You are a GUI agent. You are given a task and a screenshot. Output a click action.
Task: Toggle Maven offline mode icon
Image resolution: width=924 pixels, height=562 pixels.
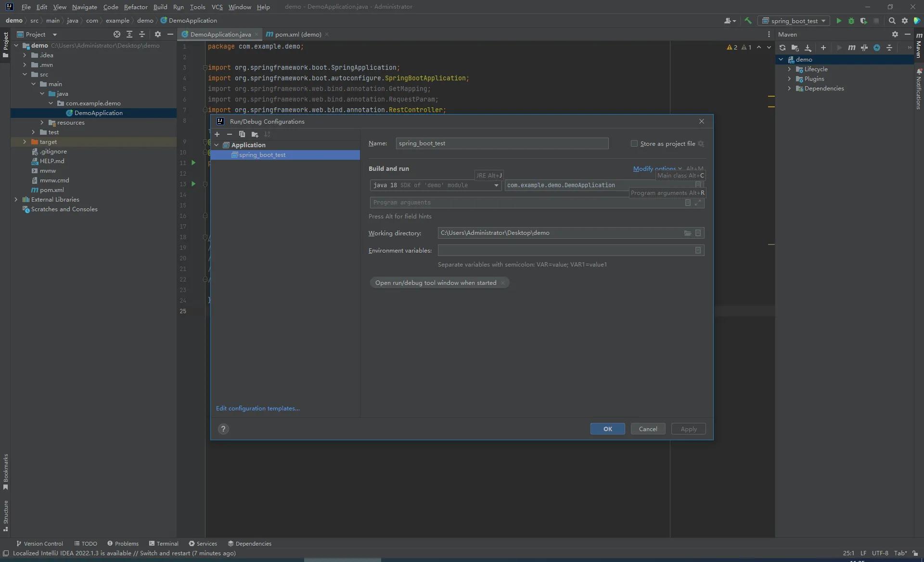click(x=864, y=48)
